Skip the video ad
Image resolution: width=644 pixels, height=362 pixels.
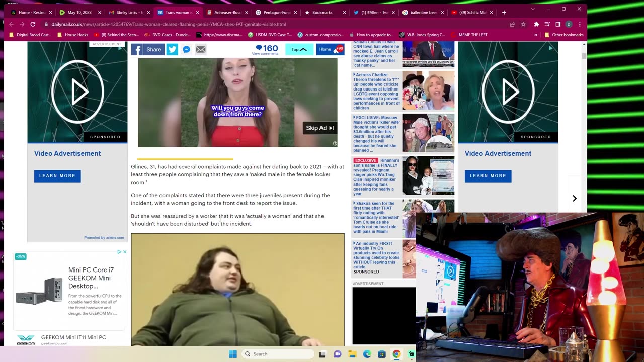tap(320, 128)
